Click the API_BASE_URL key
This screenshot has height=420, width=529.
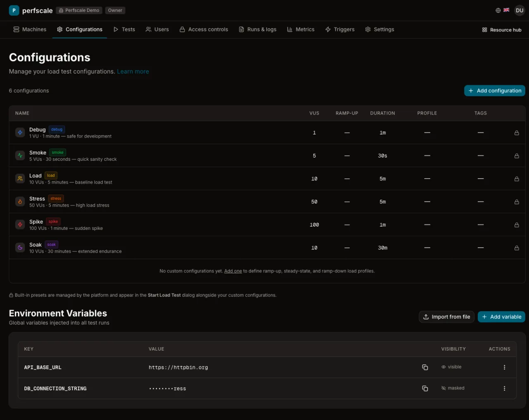click(x=43, y=367)
